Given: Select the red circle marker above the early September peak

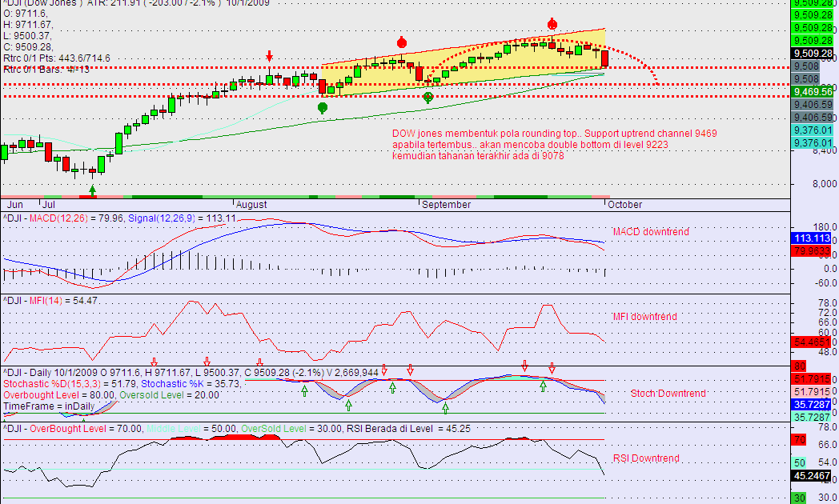Looking at the screenshot, I should coord(402,42).
